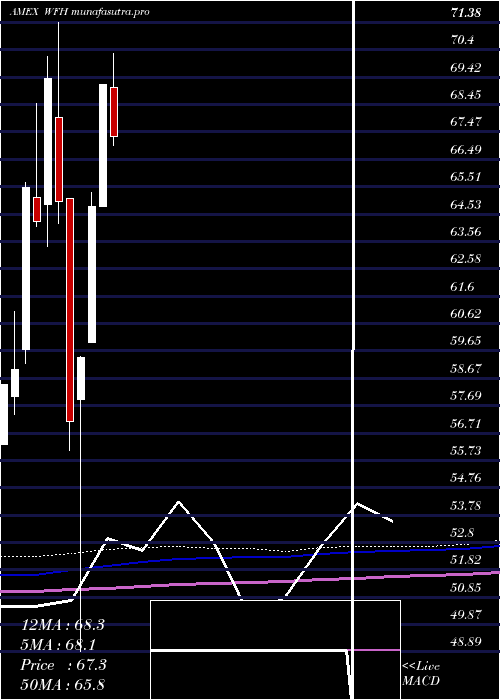The height and width of the screenshot is (700, 500).
Task: Click the 56.71 axis value
Action: [x=466, y=423]
